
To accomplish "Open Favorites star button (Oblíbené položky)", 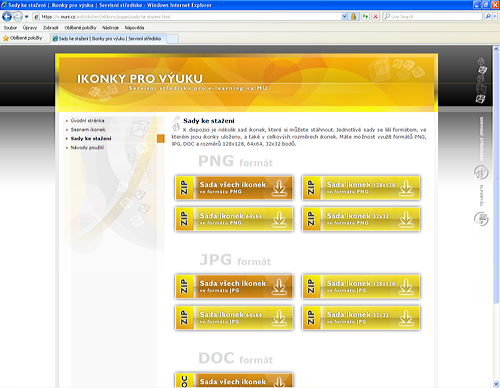I will pyautogui.click(x=23, y=38).
